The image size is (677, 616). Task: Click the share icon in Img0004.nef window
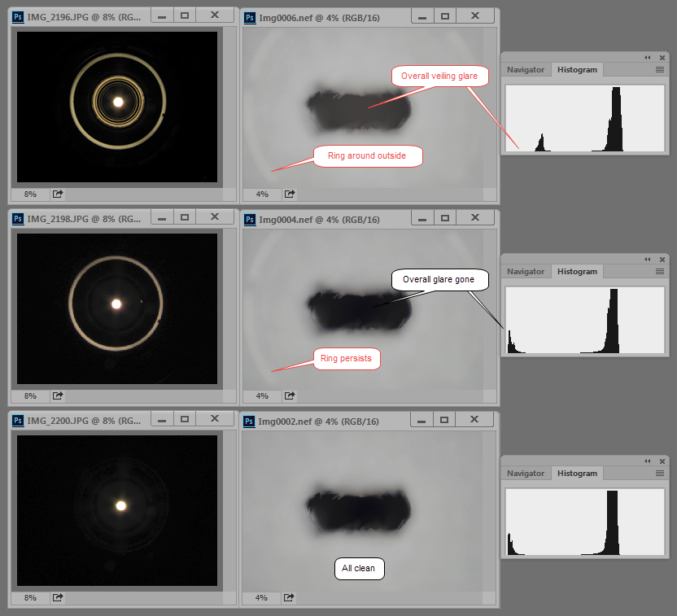290,395
